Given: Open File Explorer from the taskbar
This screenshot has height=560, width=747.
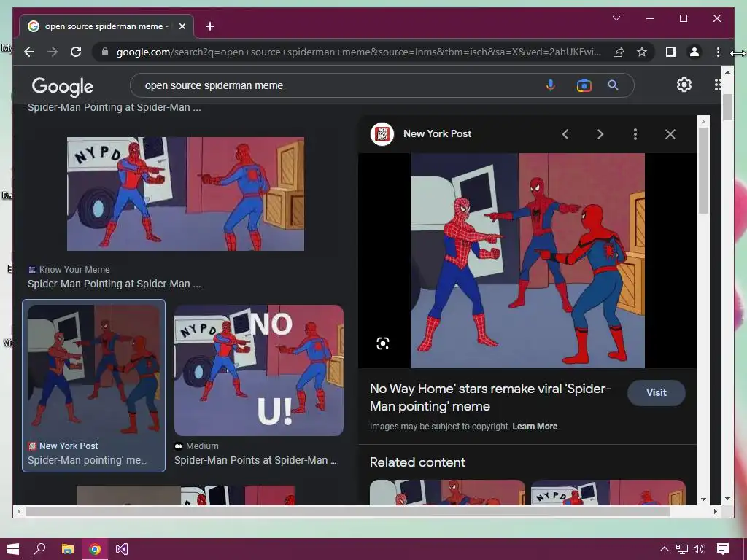Looking at the screenshot, I should click(68, 549).
